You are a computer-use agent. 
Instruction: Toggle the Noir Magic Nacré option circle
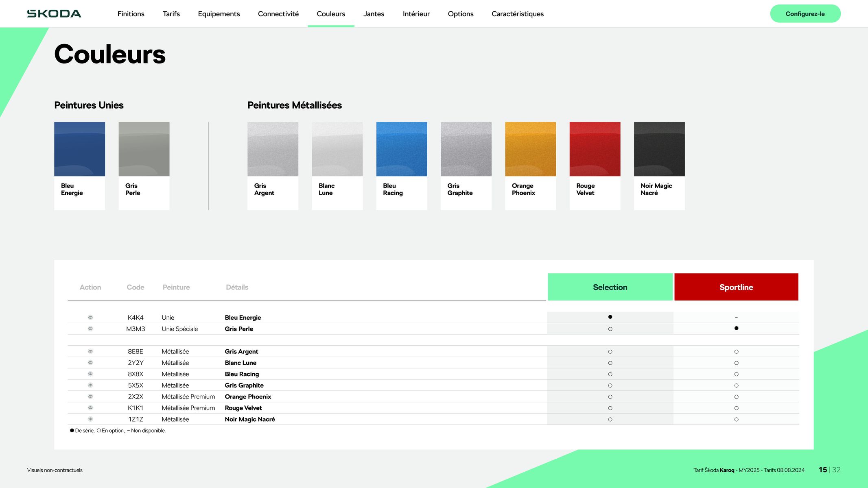click(609, 419)
